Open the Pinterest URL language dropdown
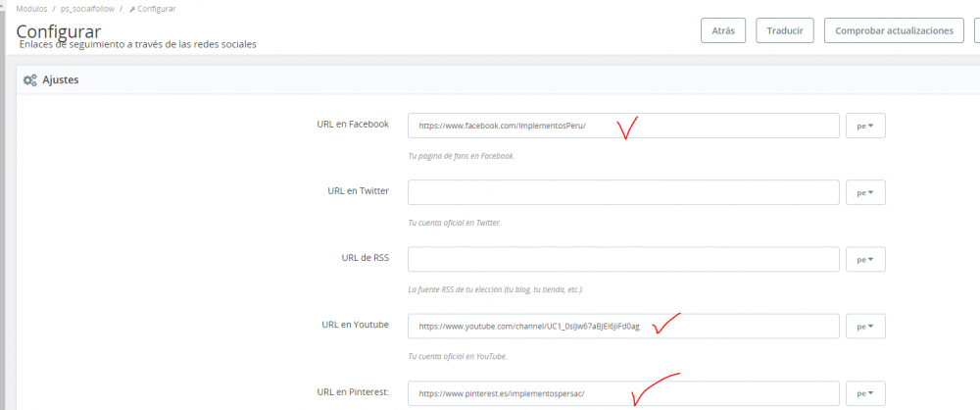This screenshot has width=980, height=410. [865, 393]
